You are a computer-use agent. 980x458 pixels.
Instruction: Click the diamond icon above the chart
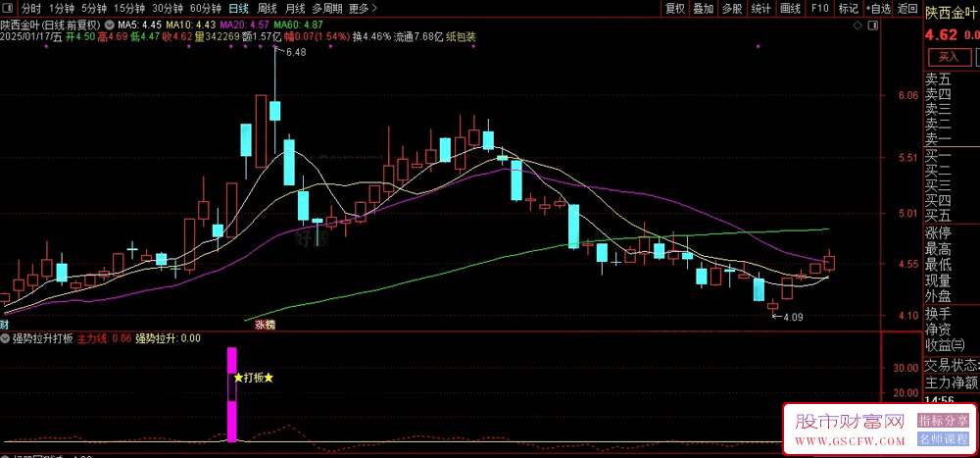click(x=857, y=25)
